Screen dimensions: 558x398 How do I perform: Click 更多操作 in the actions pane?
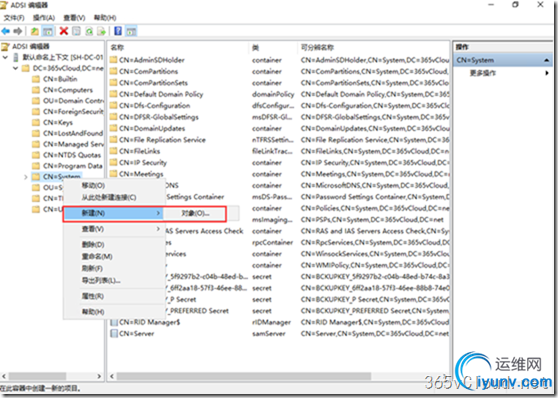tap(483, 73)
